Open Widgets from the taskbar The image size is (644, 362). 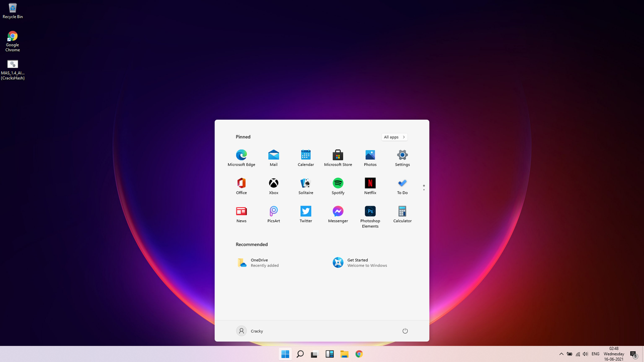tap(330, 354)
